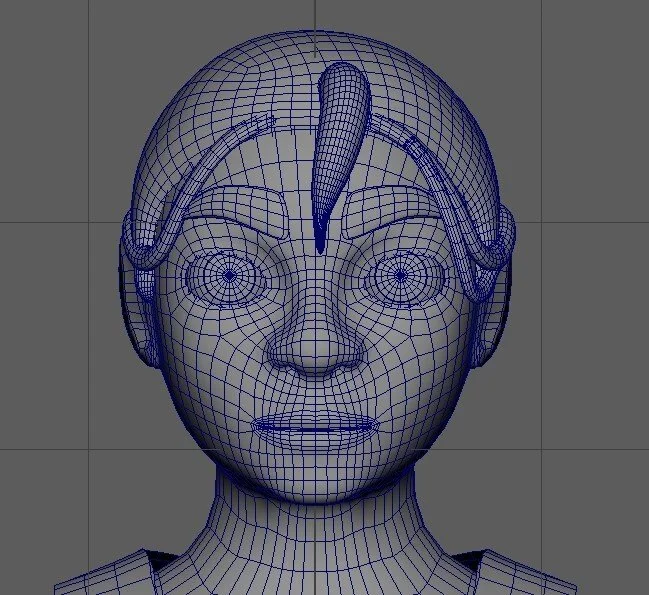Image resolution: width=649 pixels, height=595 pixels.
Task: Select the eyeball mesh on the screen's left side
Action: tap(228, 276)
